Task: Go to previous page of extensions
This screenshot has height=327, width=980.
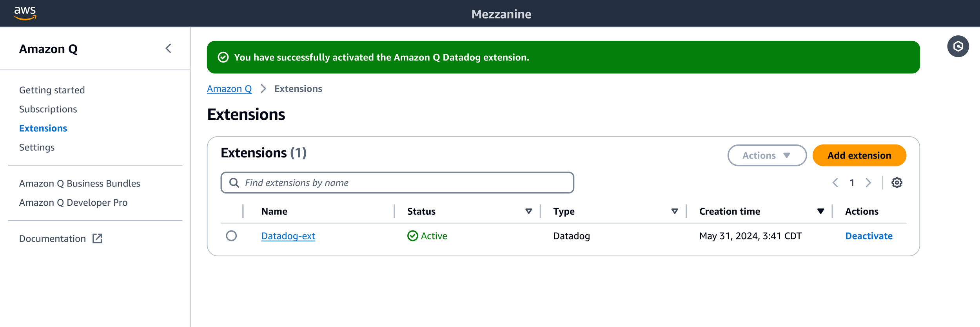Action: [835, 183]
